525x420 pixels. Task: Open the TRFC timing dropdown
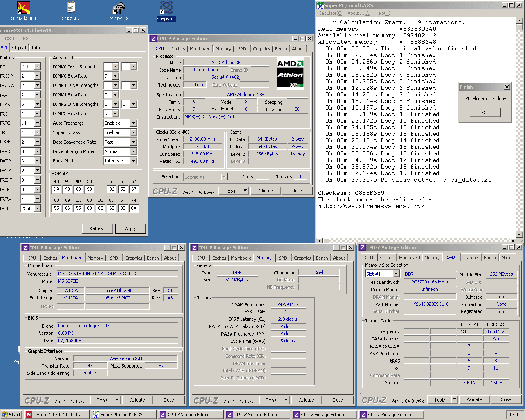37,123
